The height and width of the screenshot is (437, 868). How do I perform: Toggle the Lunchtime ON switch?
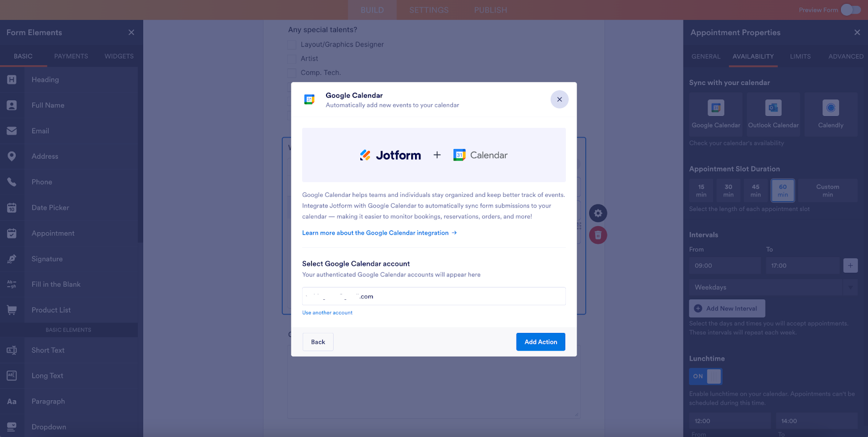(706, 376)
